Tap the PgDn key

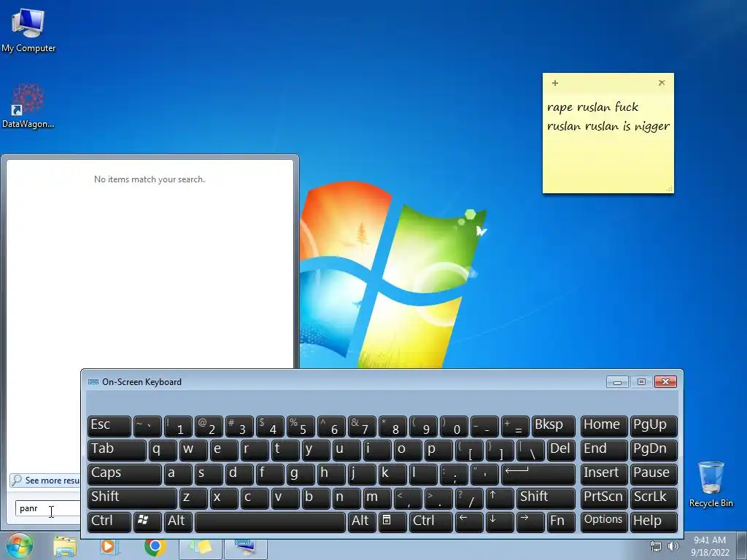654,450
